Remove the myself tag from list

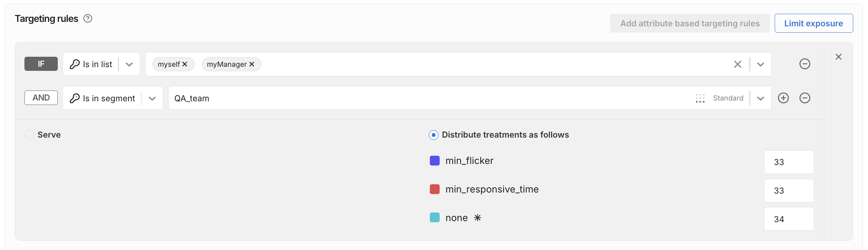(185, 64)
